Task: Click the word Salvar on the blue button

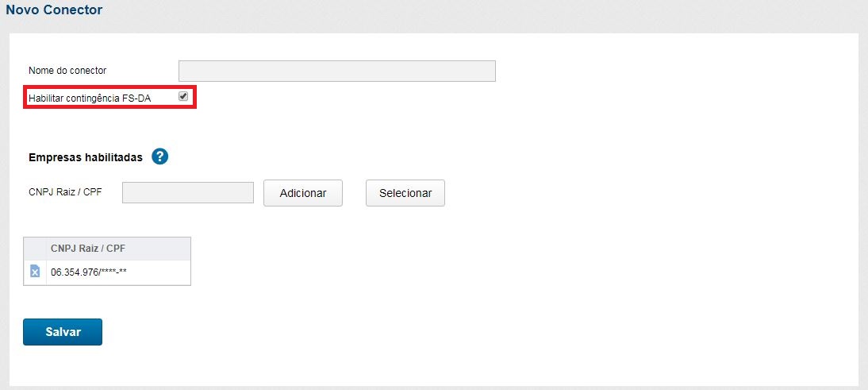Action: [x=63, y=332]
